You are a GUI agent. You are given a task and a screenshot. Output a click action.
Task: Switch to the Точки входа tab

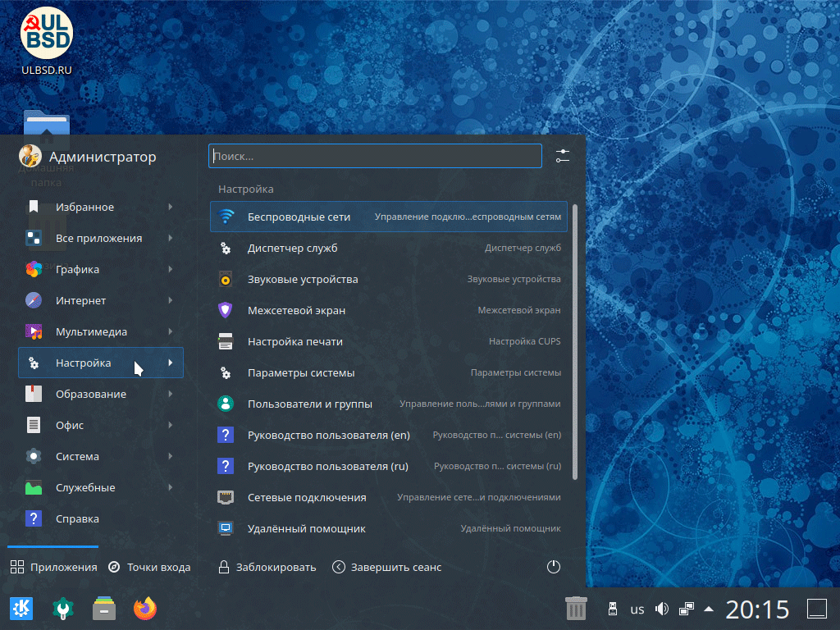click(149, 567)
